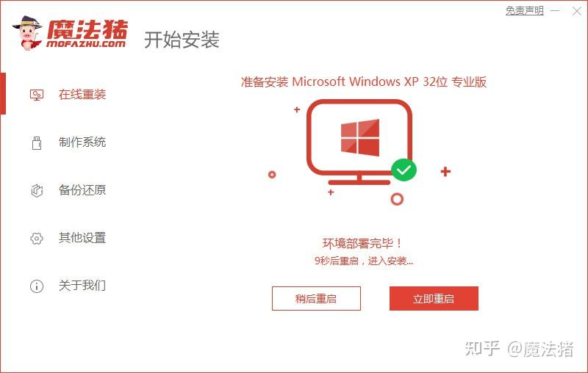Click the 在线重装 monitor icon
588x373 pixels.
point(37,95)
